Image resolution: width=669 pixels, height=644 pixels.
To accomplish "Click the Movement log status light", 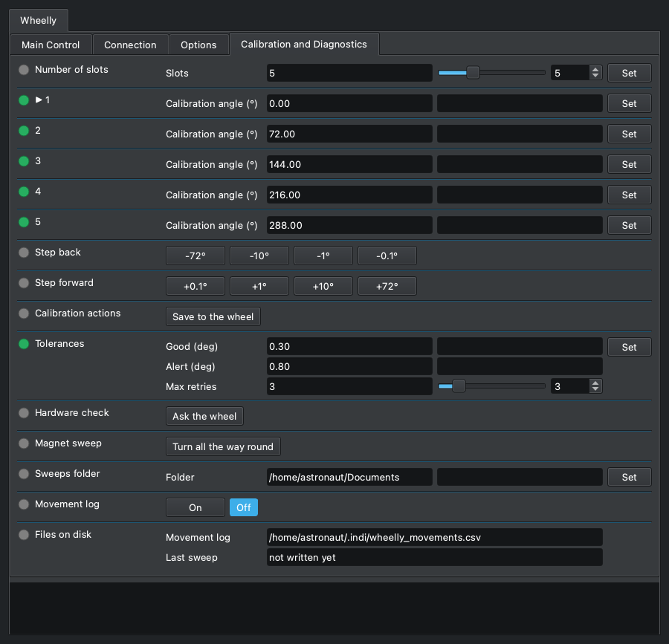I will 24,504.
